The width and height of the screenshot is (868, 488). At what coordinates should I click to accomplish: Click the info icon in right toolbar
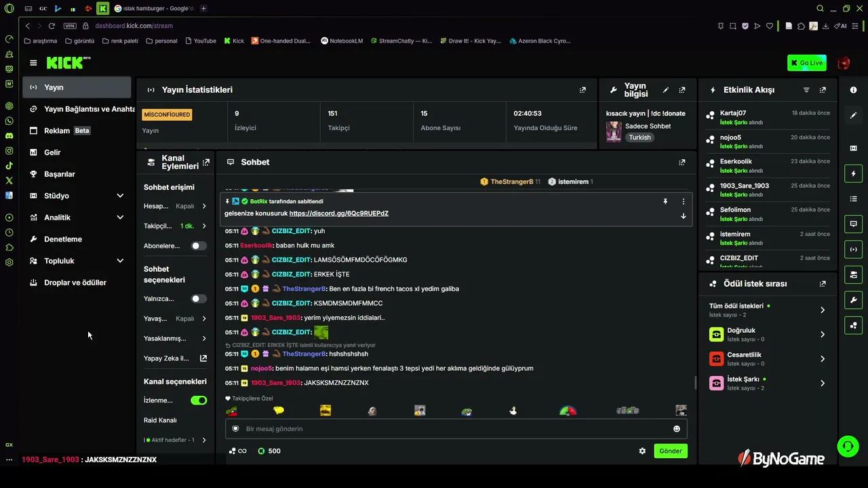(x=853, y=90)
